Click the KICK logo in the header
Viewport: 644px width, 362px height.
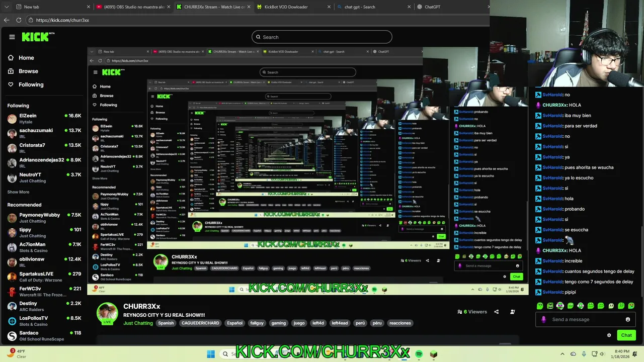pyautogui.click(x=38, y=37)
